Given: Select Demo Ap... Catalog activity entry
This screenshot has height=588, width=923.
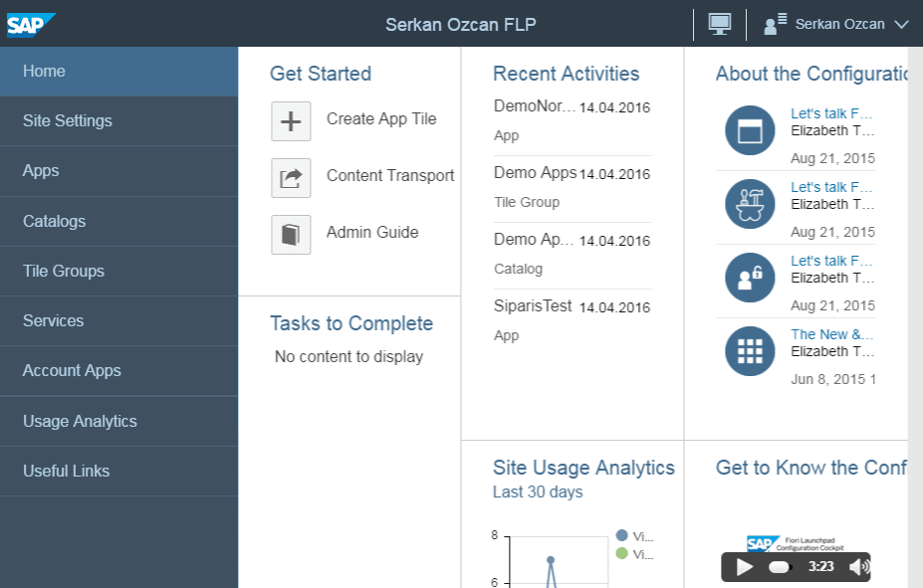Looking at the screenshot, I should pyautogui.click(x=573, y=255).
